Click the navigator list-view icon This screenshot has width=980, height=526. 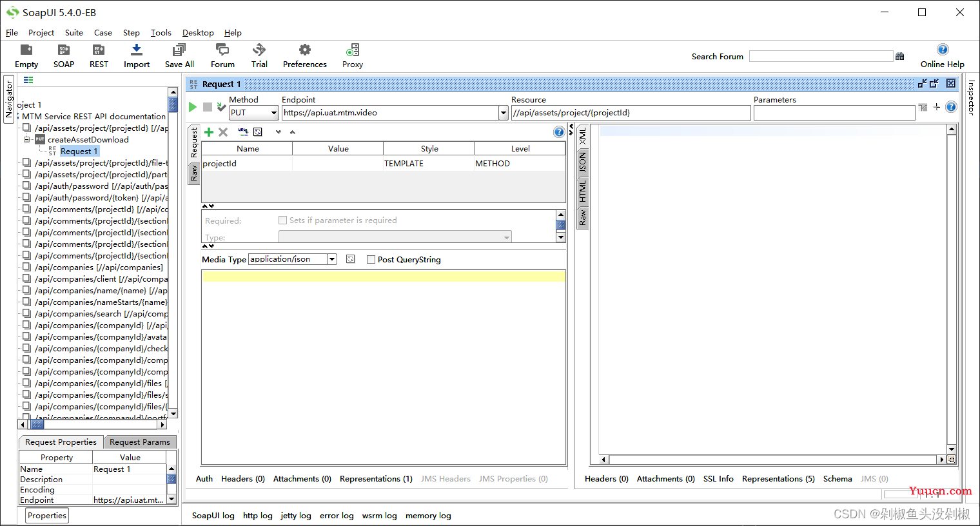pyautogui.click(x=28, y=80)
